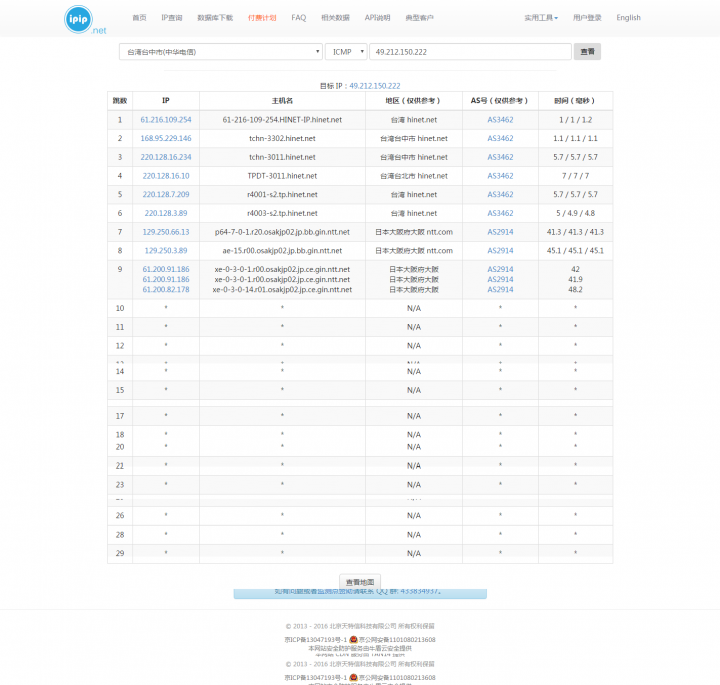Open IP link 168.95.229.146
This screenshot has width=720, height=685.
point(166,138)
